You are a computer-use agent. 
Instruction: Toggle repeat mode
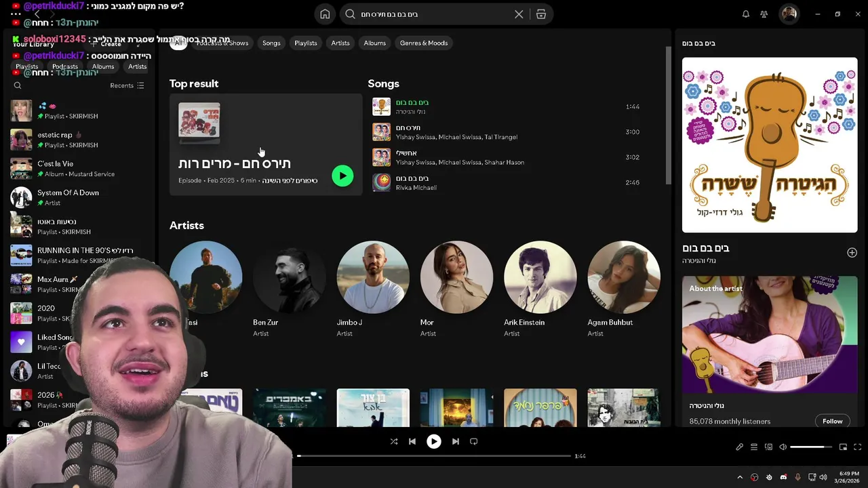[x=474, y=441]
